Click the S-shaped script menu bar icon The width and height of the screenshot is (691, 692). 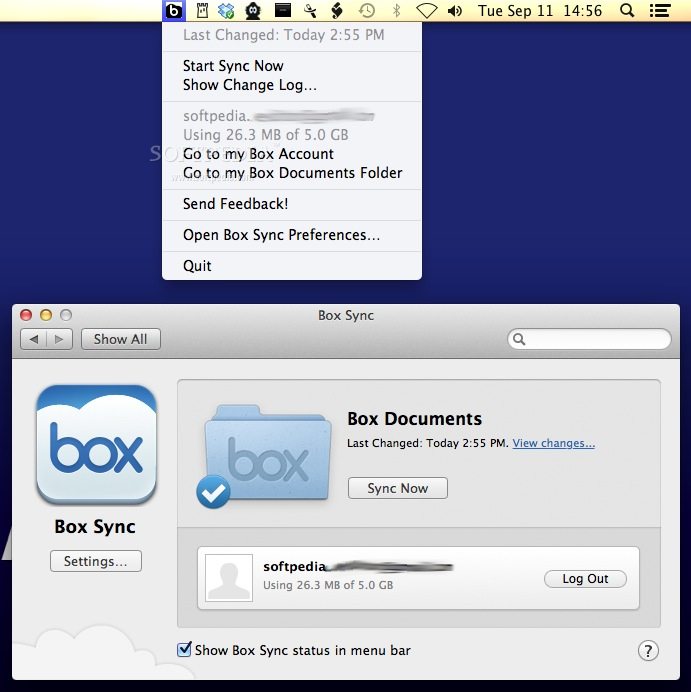(337, 11)
